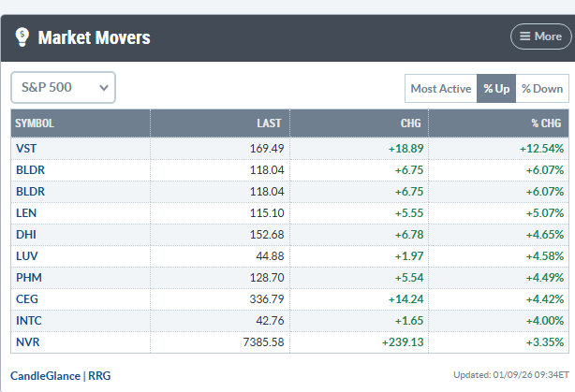
Task: Open the VST symbol link
Action: coord(25,148)
